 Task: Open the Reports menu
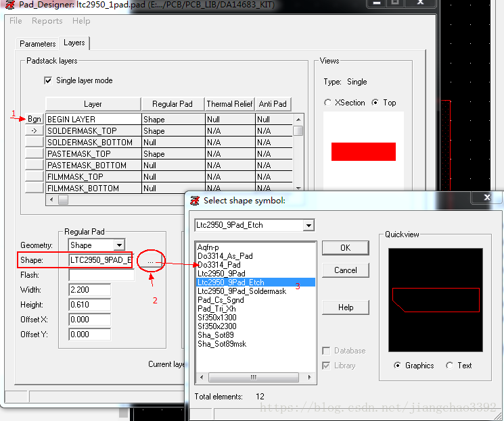pos(47,21)
